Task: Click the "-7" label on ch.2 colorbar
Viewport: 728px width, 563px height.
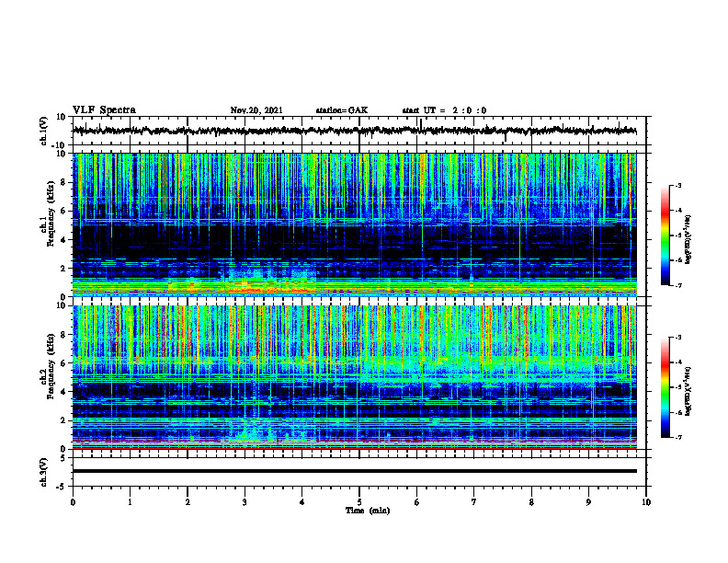Action: point(677,437)
